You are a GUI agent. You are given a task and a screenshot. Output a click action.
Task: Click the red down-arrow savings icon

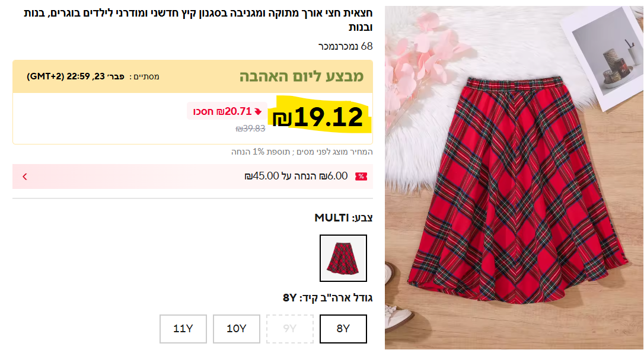point(258,111)
